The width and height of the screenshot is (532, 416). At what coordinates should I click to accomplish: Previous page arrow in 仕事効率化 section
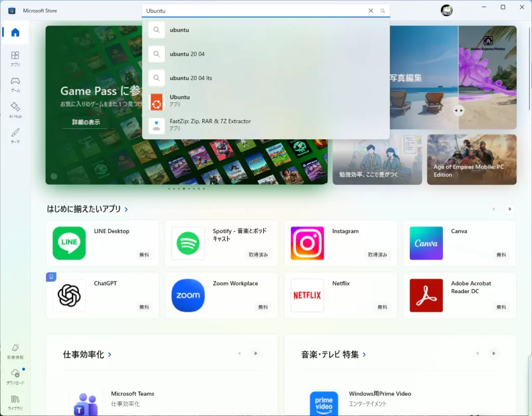point(240,354)
